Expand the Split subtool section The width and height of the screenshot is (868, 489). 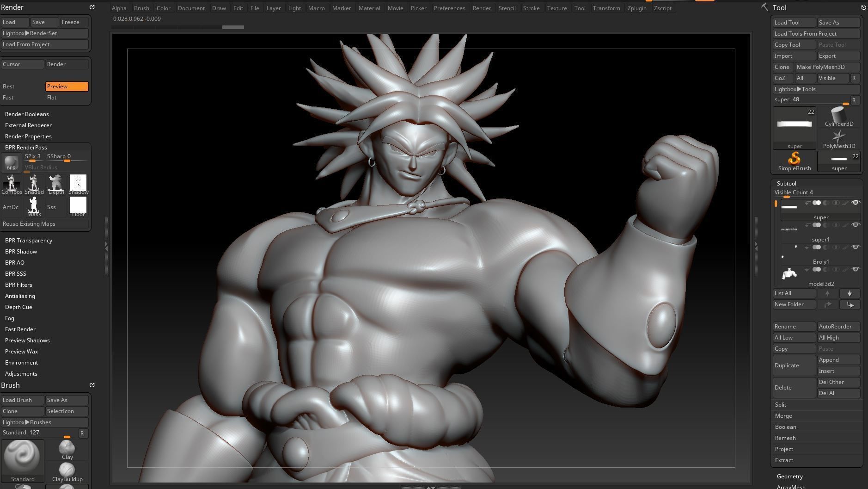(781, 405)
